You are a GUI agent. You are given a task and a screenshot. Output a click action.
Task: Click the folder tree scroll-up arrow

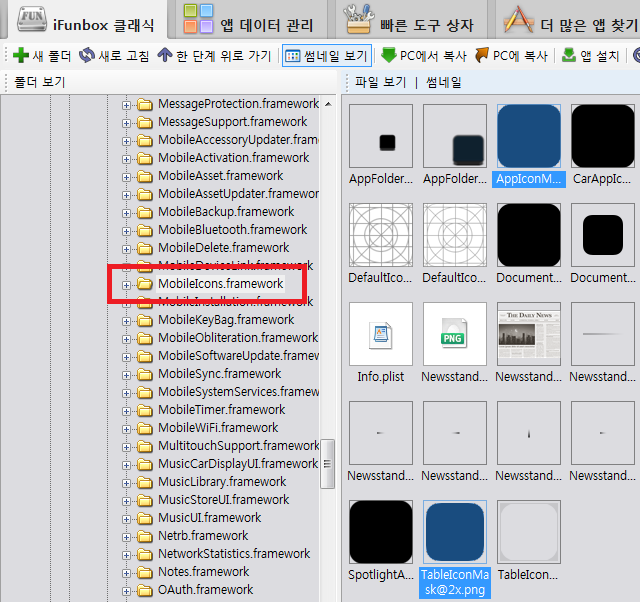click(x=328, y=104)
